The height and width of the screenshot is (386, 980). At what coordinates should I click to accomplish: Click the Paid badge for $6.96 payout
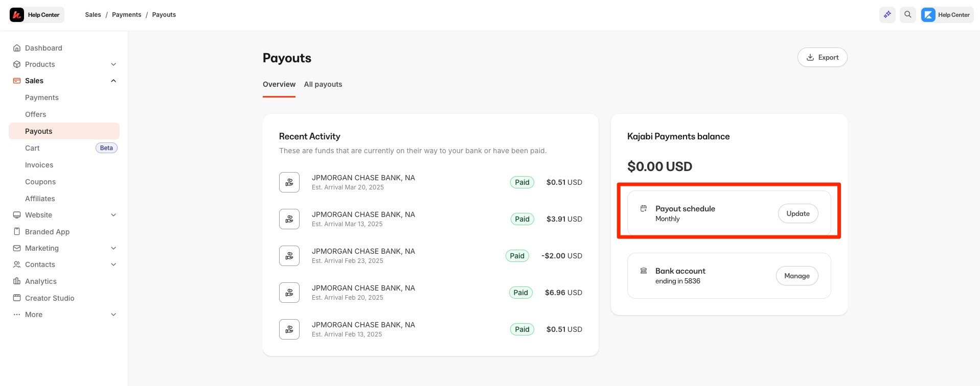tap(520, 293)
